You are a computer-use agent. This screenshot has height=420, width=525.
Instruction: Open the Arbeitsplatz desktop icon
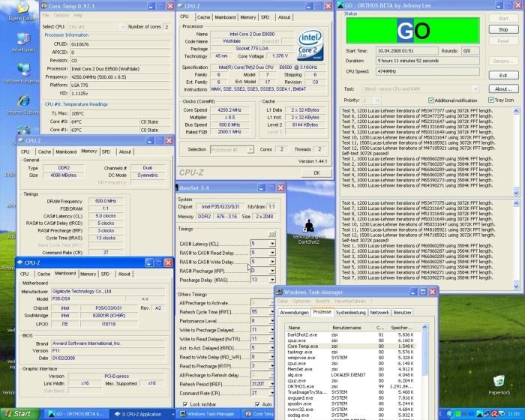pyautogui.click(x=23, y=43)
